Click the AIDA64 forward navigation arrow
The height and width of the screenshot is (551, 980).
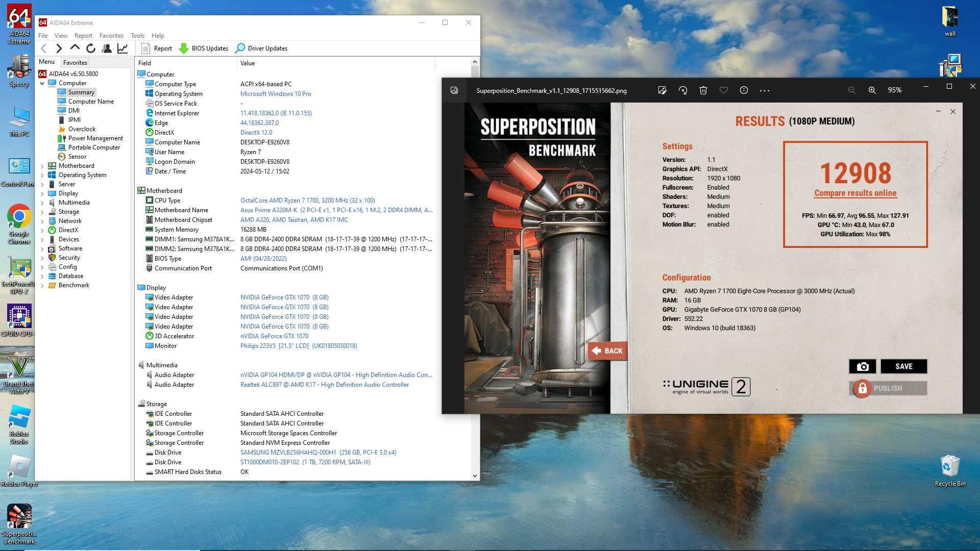point(59,48)
